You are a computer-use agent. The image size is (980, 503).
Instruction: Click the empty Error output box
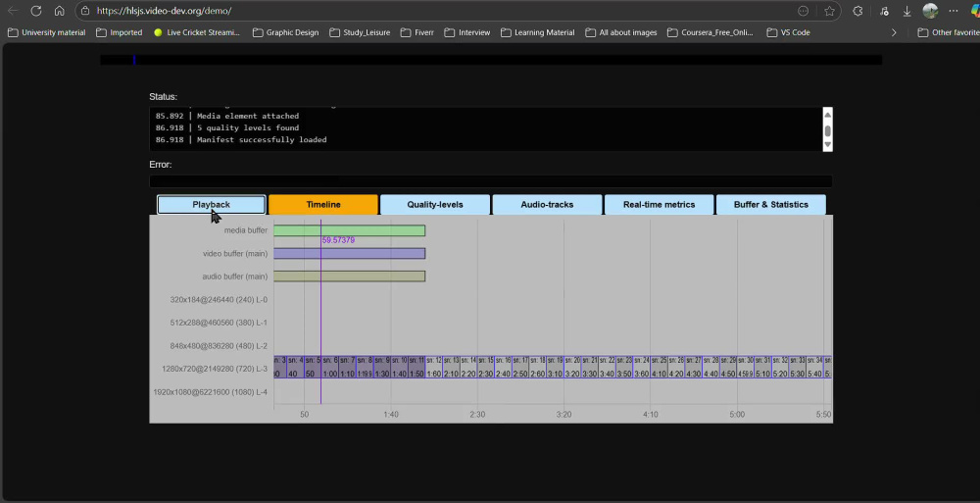[x=491, y=181]
